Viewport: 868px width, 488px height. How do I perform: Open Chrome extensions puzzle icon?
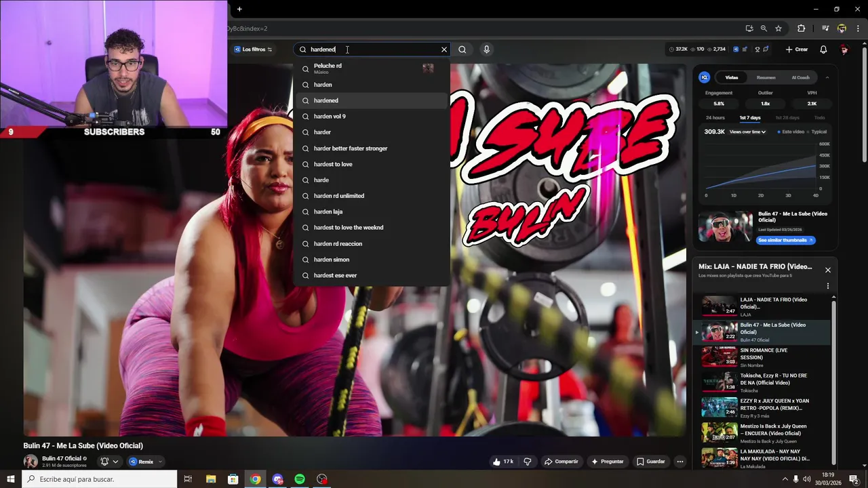pos(801,28)
